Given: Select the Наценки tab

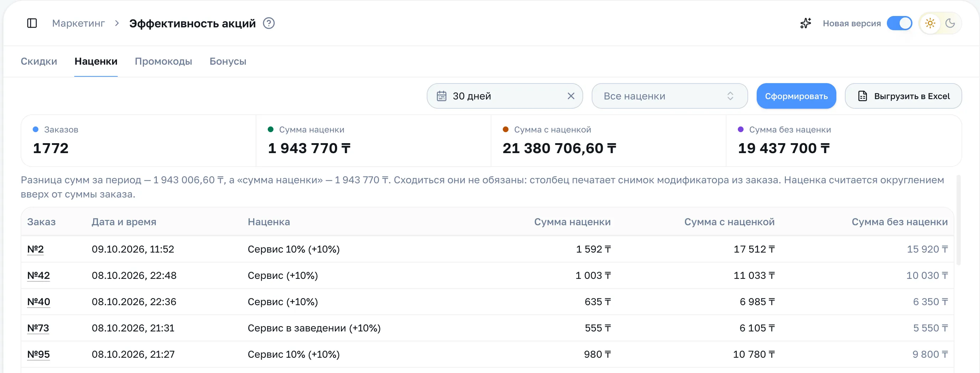Looking at the screenshot, I should coord(96,61).
